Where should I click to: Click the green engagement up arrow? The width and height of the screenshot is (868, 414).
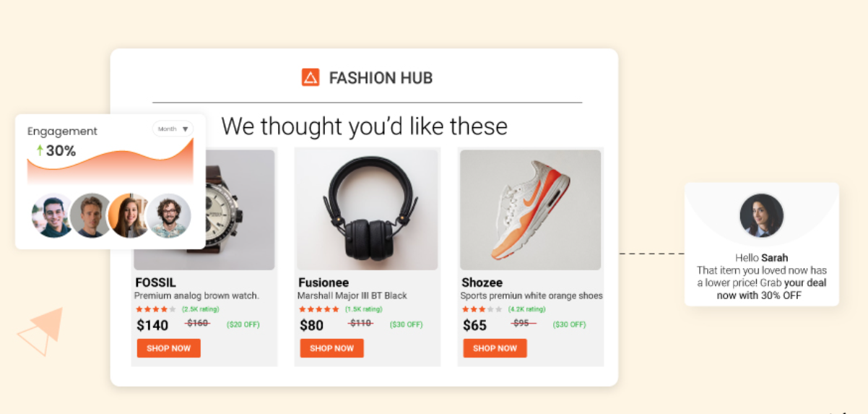40,150
